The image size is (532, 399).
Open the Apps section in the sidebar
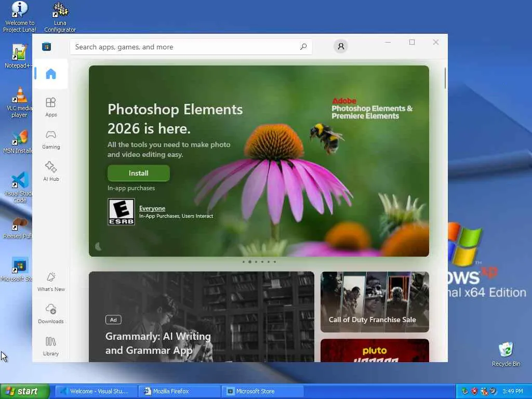[51, 107]
